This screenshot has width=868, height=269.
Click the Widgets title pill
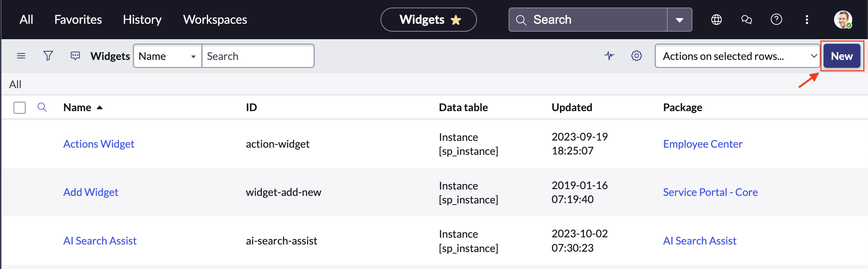coord(429,20)
